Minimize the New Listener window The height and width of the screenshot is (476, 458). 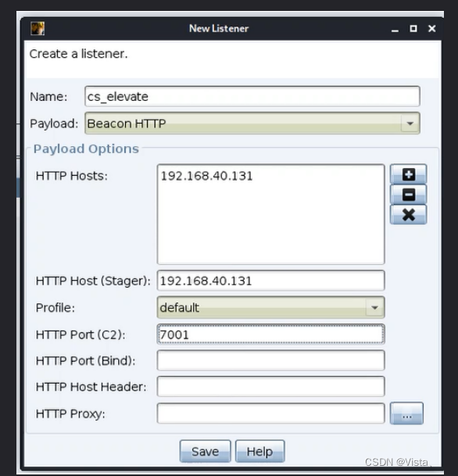[x=395, y=29]
